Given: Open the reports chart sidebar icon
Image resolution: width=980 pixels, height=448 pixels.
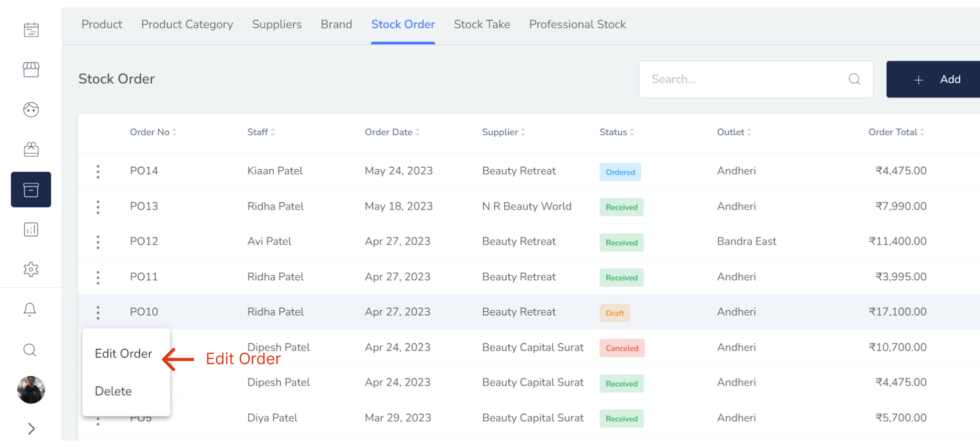Looking at the screenshot, I should coord(31,230).
